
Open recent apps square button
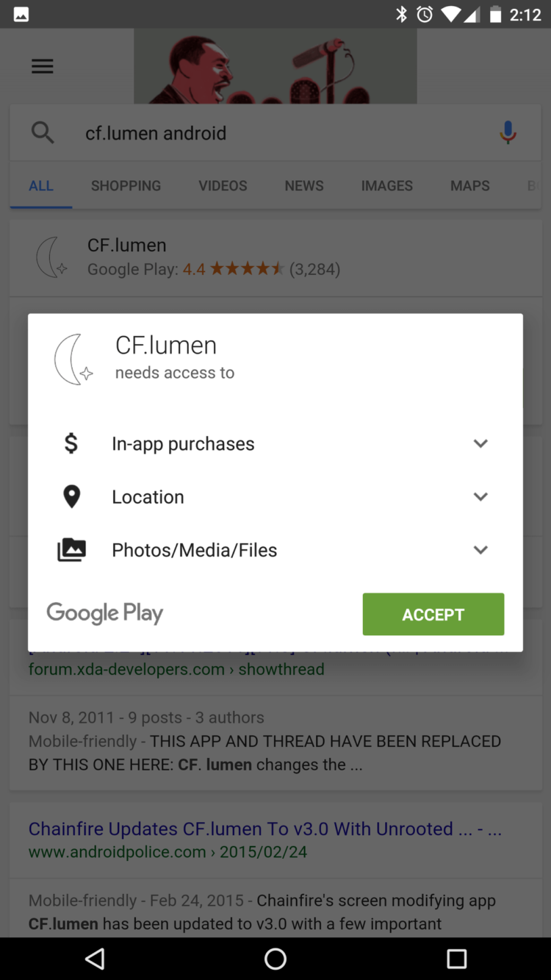click(456, 958)
